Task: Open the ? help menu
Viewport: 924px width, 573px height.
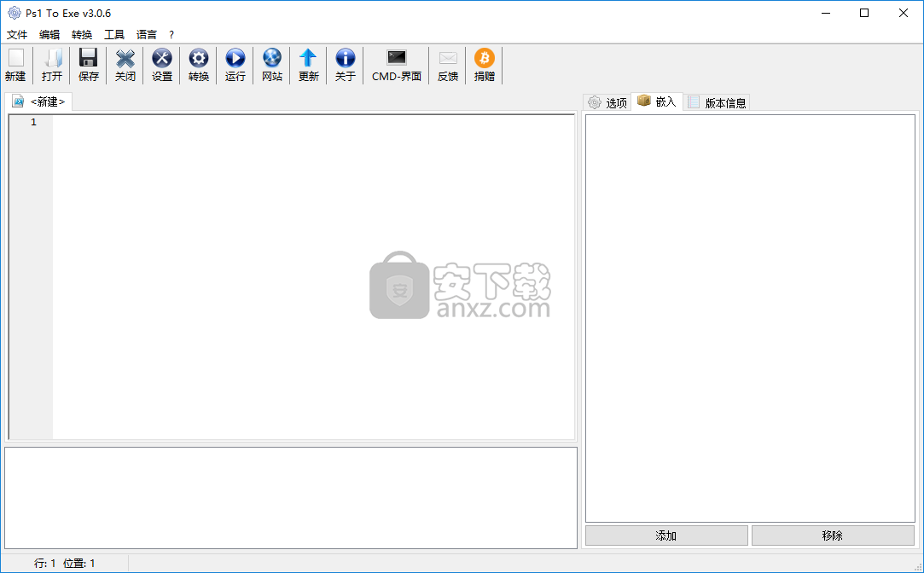Action: (171, 35)
